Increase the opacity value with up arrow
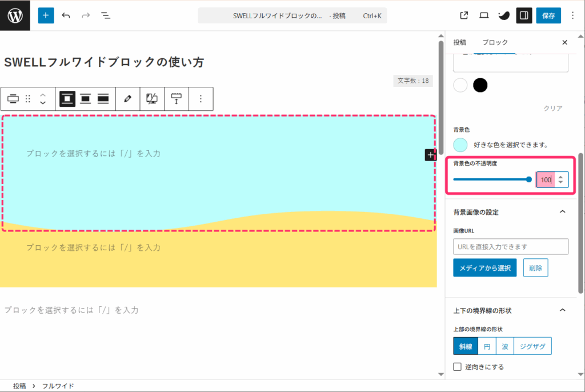Screen dimensions: 585x392 pyautogui.click(x=560, y=177)
